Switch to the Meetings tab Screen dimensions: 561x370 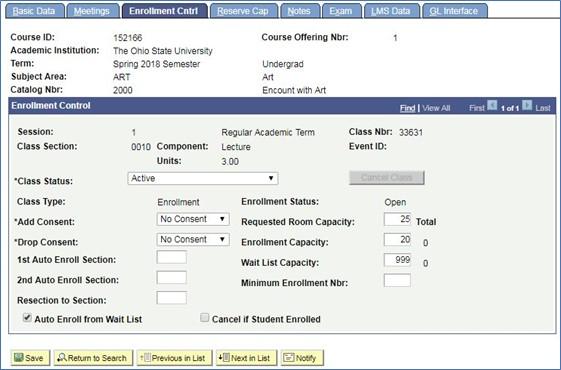coord(92,11)
